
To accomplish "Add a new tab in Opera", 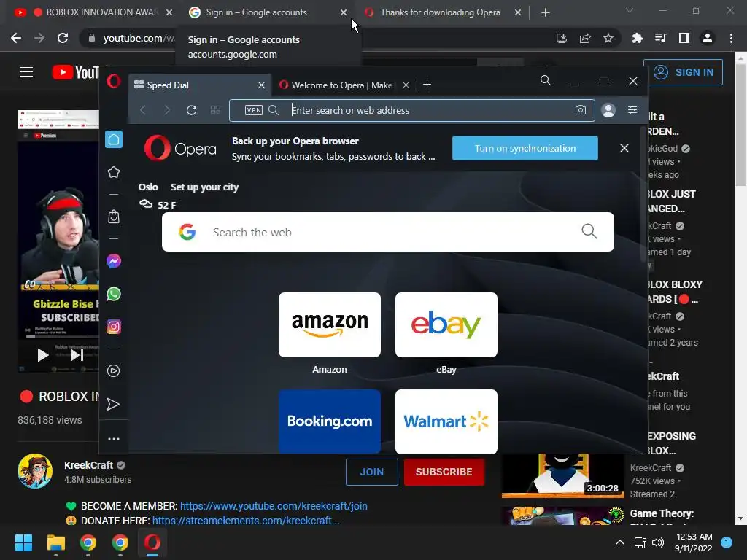I will pos(427,85).
